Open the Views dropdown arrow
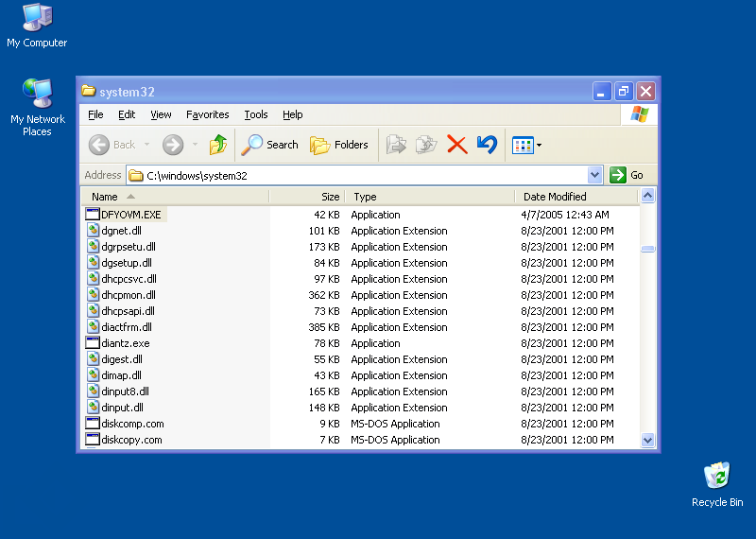 539,145
